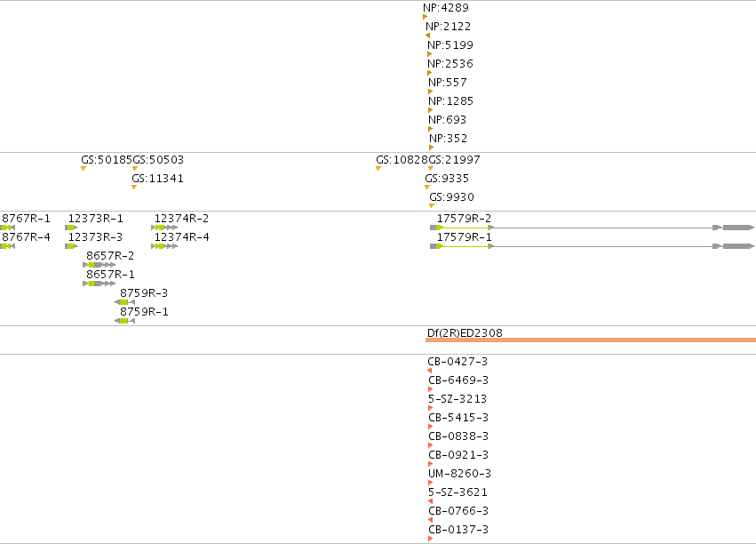Click the 17579R-2 intron line
The width and height of the screenshot is (756, 544).
point(602,228)
